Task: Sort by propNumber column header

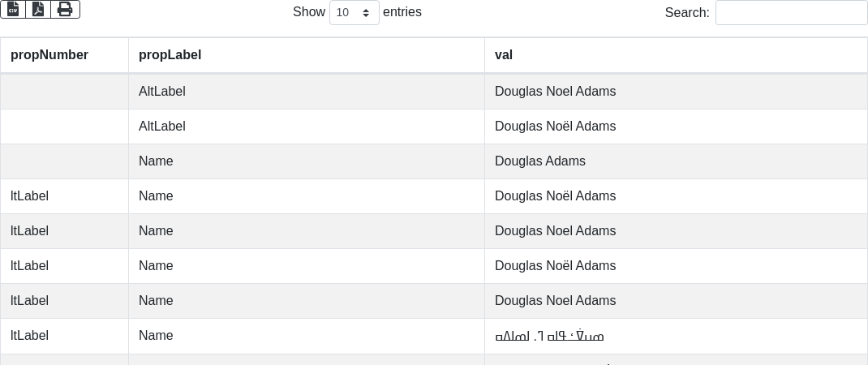Action: (49, 55)
